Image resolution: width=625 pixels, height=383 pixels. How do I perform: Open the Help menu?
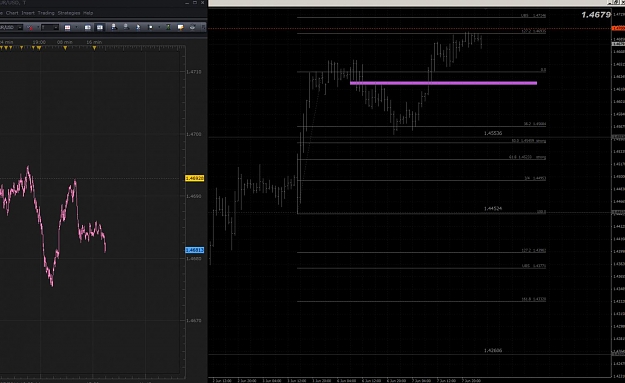coord(88,13)
